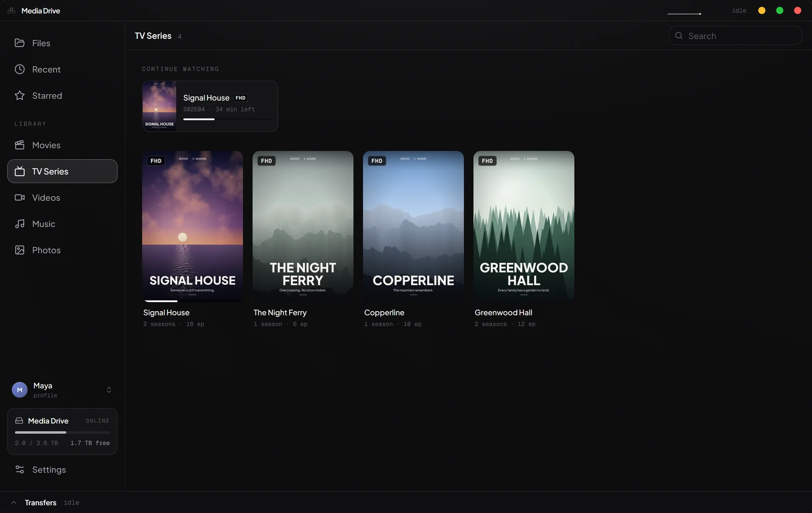Screen dimensions: 812x513
Task: Click Signal House playback progress bar
Action: [x=228, y=119]
